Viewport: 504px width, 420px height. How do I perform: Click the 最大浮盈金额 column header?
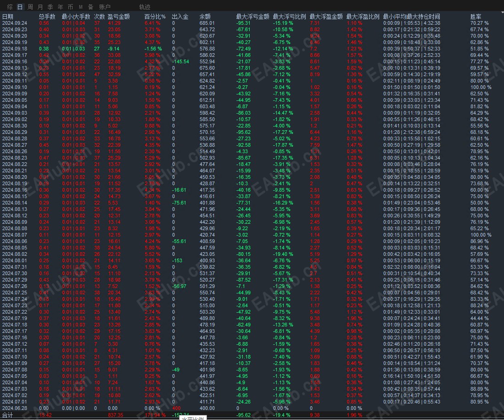(326, 17)
